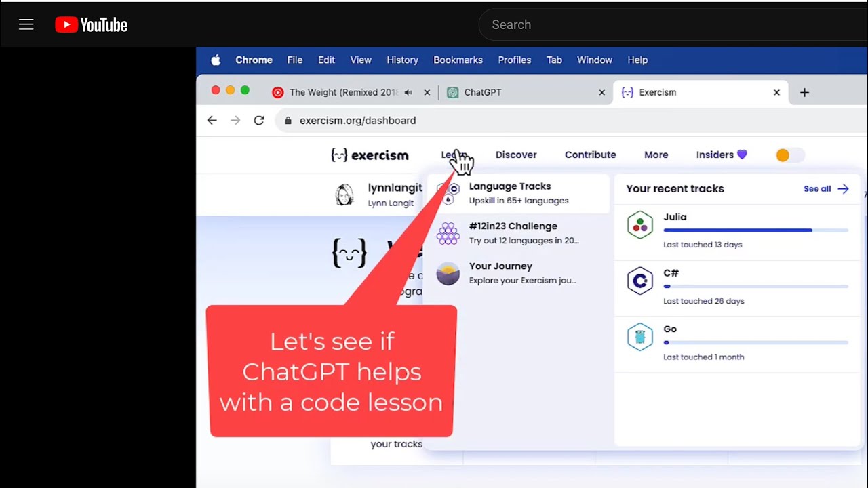Click the Go progress bar
Image resolution: width=868 pixels, height=488 pixels.
[x=755, y=343]
